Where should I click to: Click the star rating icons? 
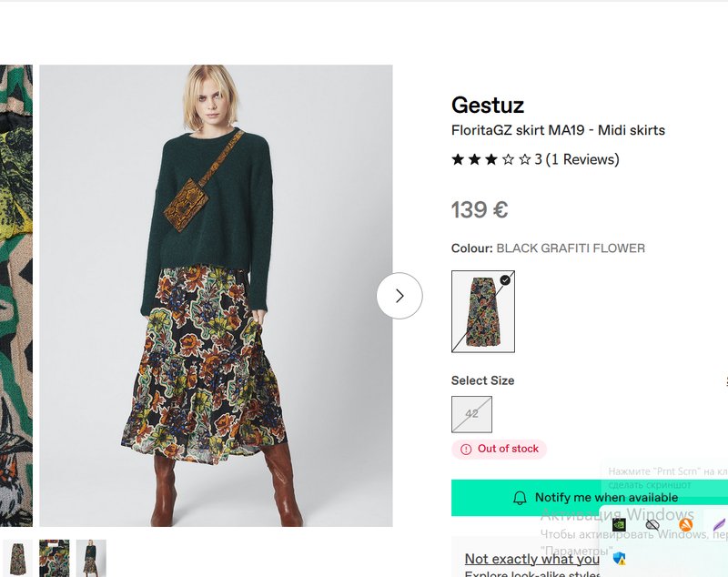coord(491,159)
